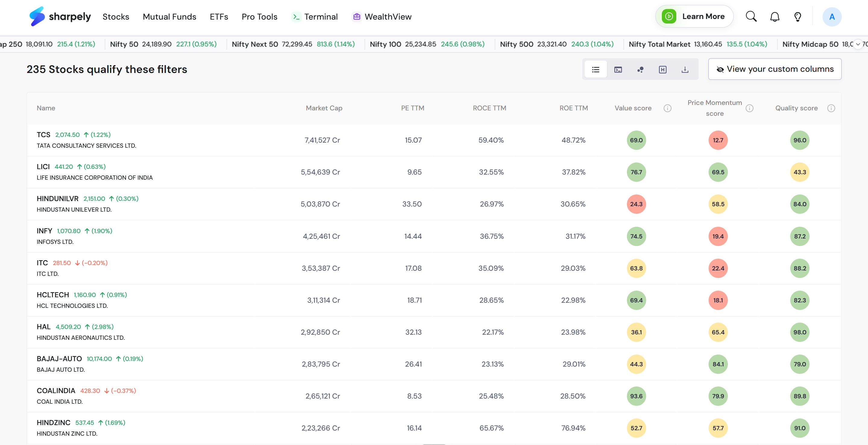The width and height of the screenshot is (868, 445).
Task: Click the lightbulb tips icon
Action: coord(797,17)
